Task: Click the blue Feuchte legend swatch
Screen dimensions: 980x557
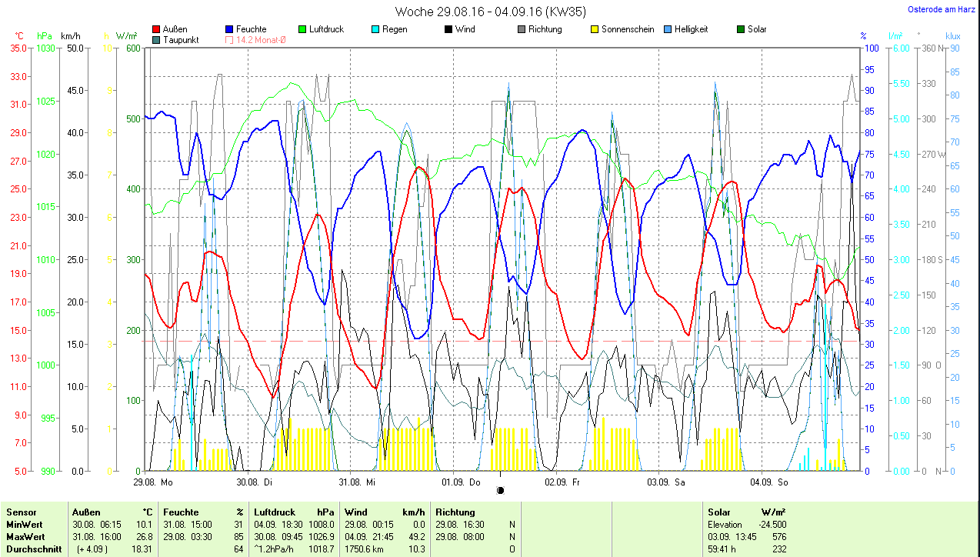Action: (229, 29)
